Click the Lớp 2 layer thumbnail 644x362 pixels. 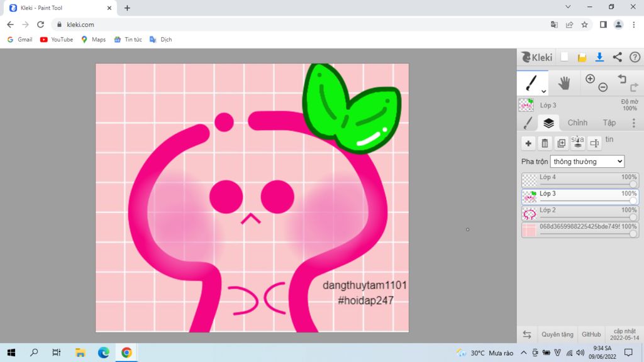(529, 213)
